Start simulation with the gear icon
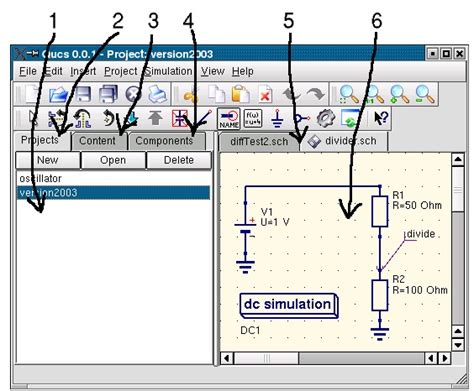The image size is (474, 391). 325,119
